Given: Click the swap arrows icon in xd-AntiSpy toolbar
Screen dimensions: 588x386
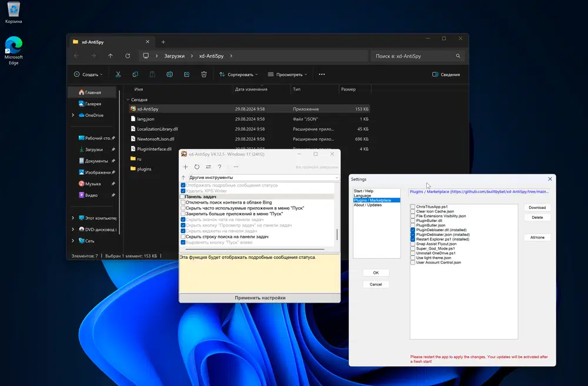Looking at the screenshot, I should pos(208,167).
